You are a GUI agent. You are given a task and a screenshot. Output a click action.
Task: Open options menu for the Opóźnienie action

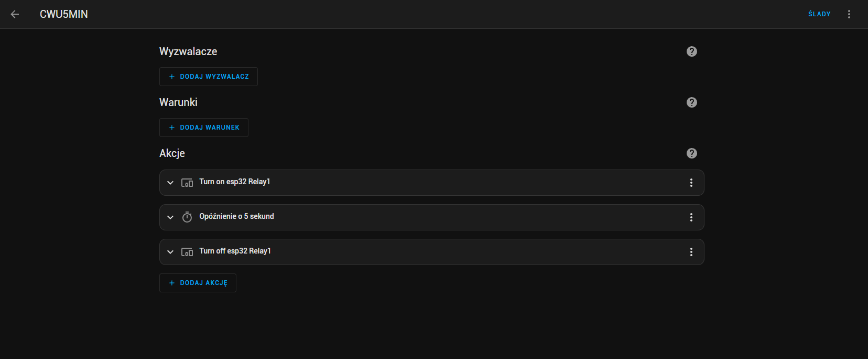pyautogui.click(x=691, y=217)
